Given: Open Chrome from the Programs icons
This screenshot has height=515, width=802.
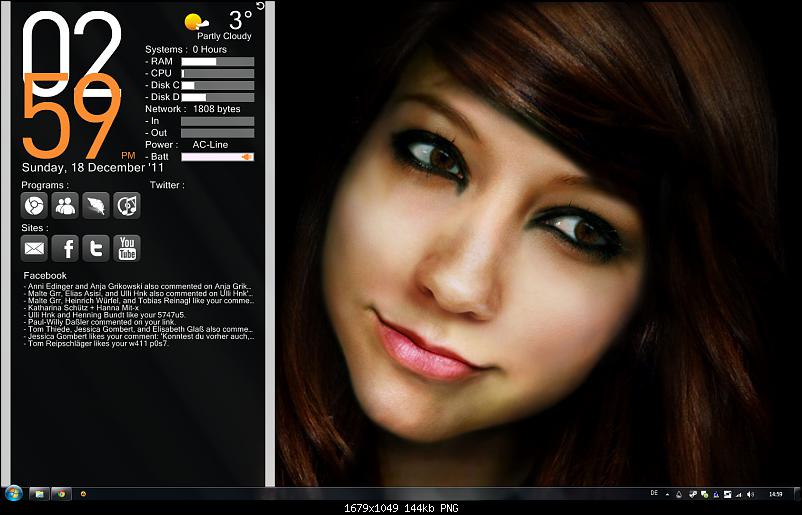Looking at the screenshot, I should 34,205.
